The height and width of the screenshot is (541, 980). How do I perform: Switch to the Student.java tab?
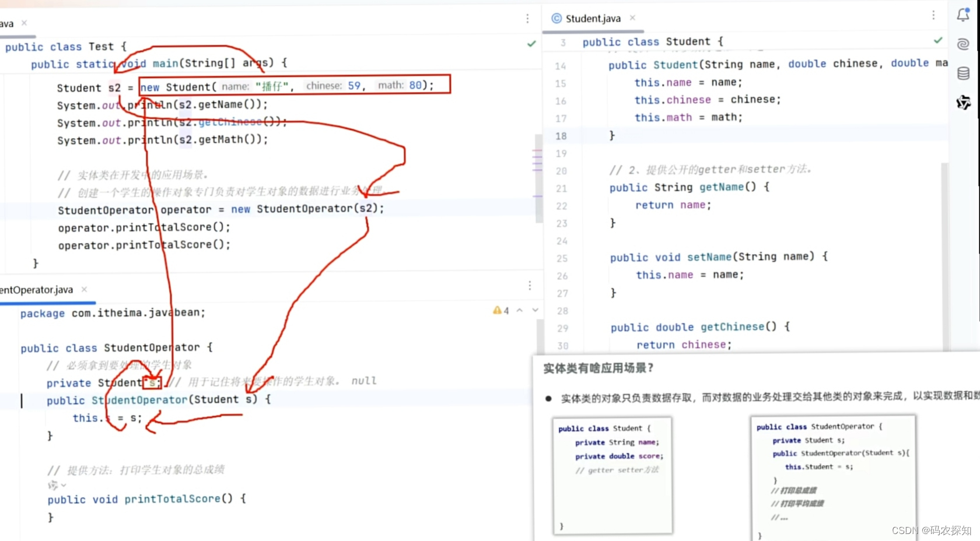point(593,18)
